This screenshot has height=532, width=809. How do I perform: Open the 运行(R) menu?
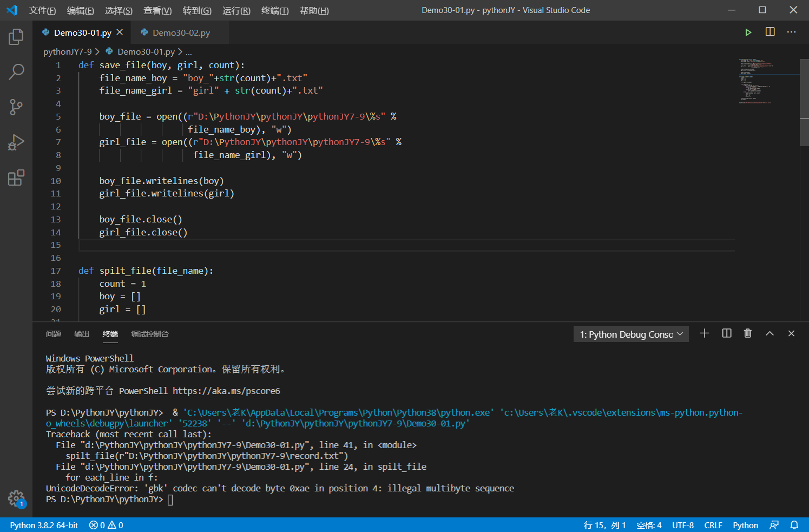[236, 11]
